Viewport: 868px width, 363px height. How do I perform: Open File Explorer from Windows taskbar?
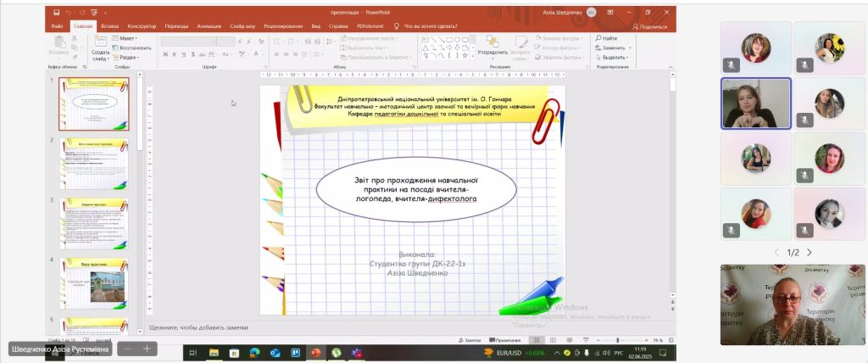click(214, 353)
